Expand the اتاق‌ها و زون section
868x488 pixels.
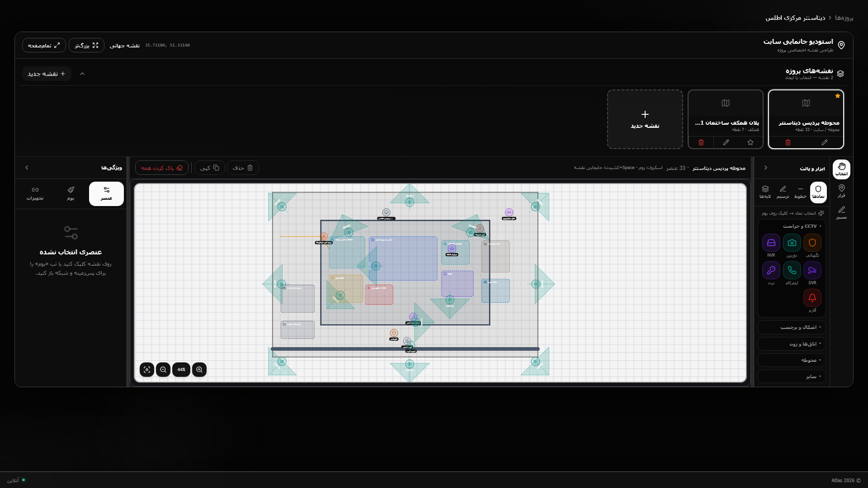pyautogui.click(x=792, y=344)
